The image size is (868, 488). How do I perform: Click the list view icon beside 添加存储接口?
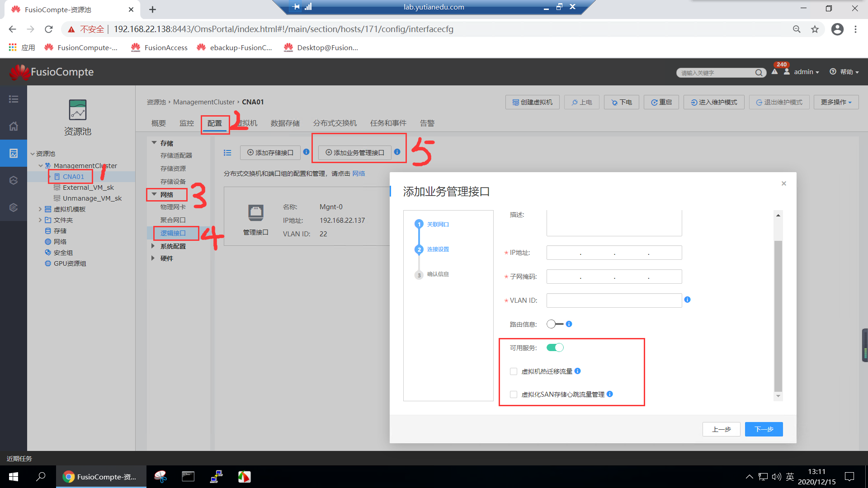(x=227, y=153)
